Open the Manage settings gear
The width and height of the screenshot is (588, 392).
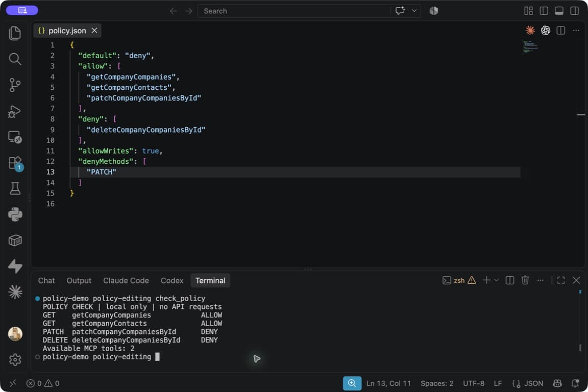(15, 359)
